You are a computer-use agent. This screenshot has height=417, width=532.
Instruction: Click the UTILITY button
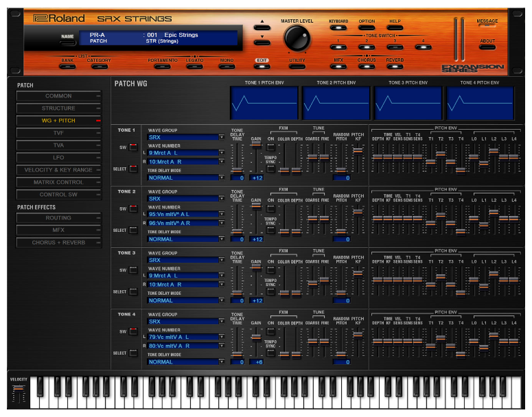pyautogui.click(x=297, y=67)
